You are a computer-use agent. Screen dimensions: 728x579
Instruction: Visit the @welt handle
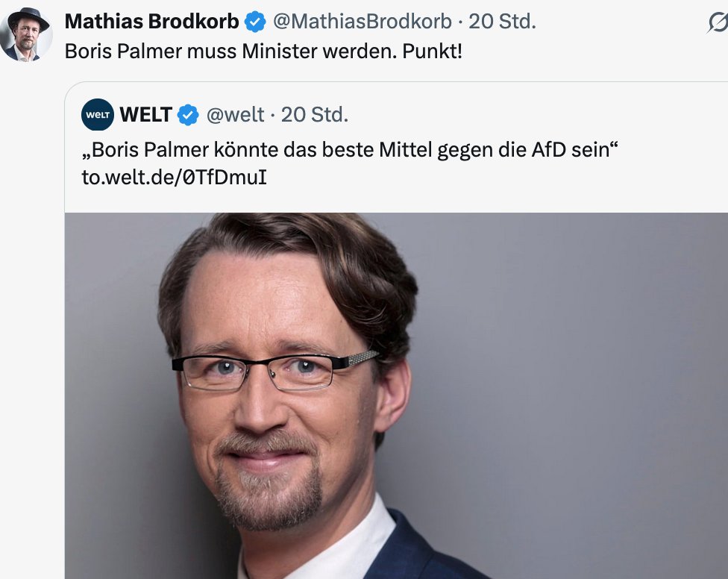(x=235, y=115)
